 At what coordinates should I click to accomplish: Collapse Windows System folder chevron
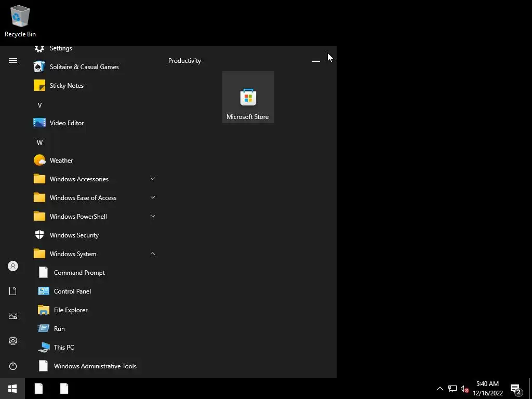pyautogui.click(x=153, y=254)
